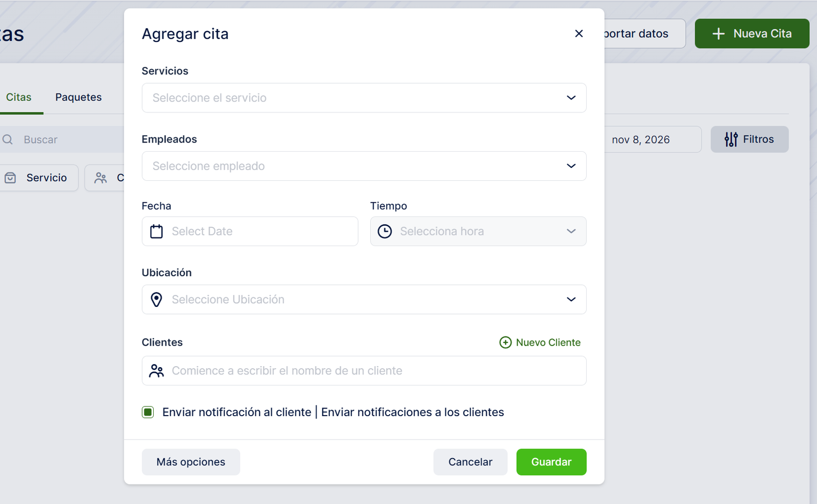
Task: Select the Citas tab
Action: point(19,97)
